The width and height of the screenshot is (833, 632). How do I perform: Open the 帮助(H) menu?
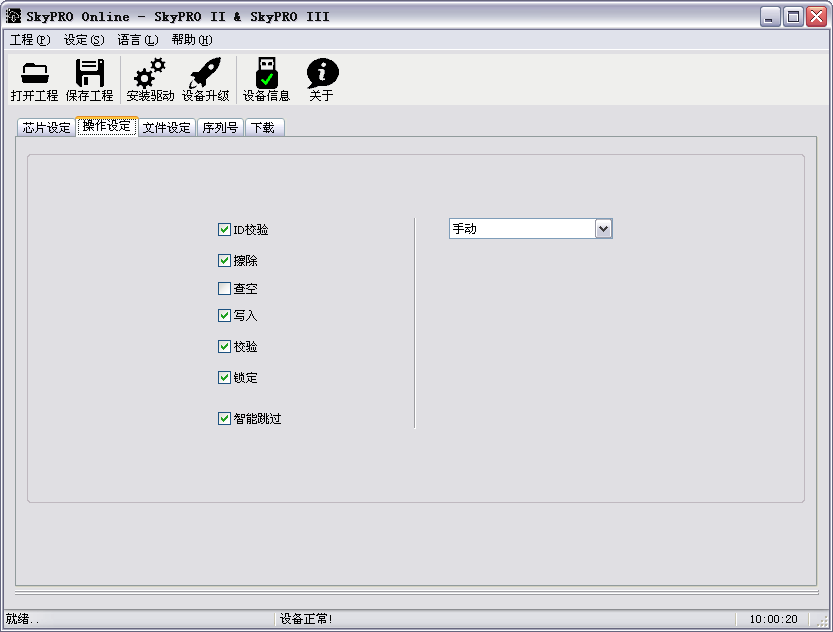click(192, 40)
